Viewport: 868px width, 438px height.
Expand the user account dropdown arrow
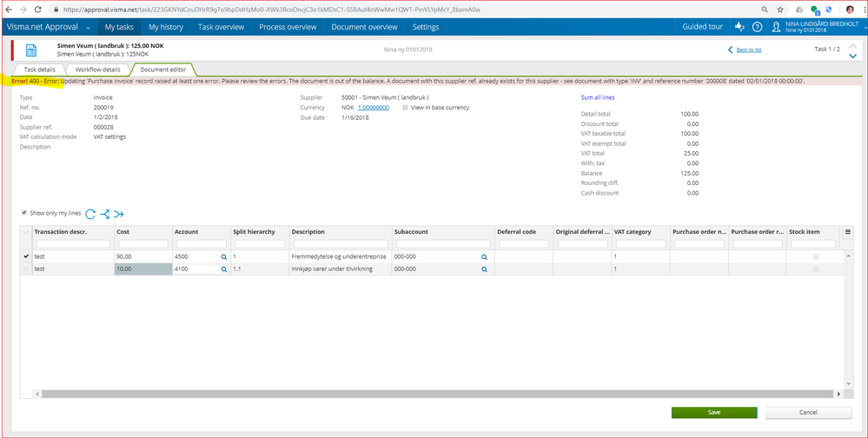865,27
